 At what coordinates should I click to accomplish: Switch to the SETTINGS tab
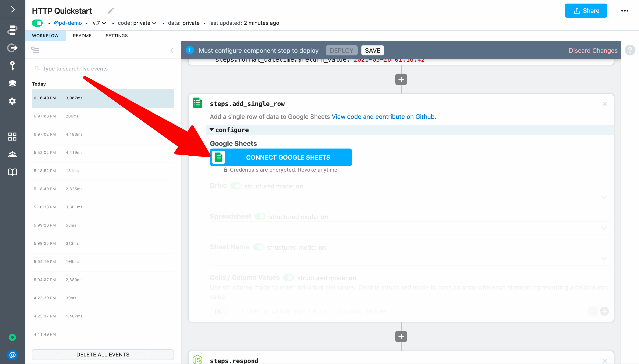pos(116,36)
